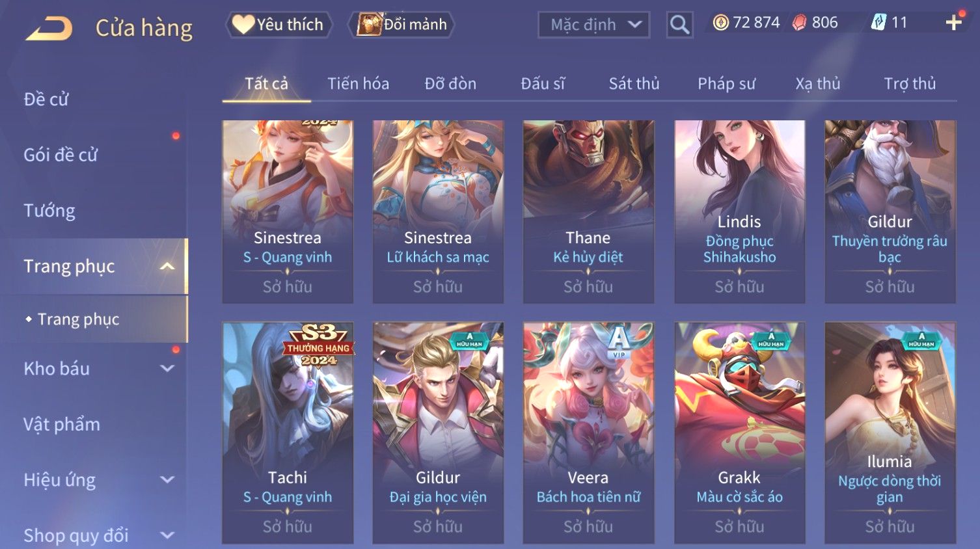Open the Mặc định sort dropdown

click(x=594, y=25)
